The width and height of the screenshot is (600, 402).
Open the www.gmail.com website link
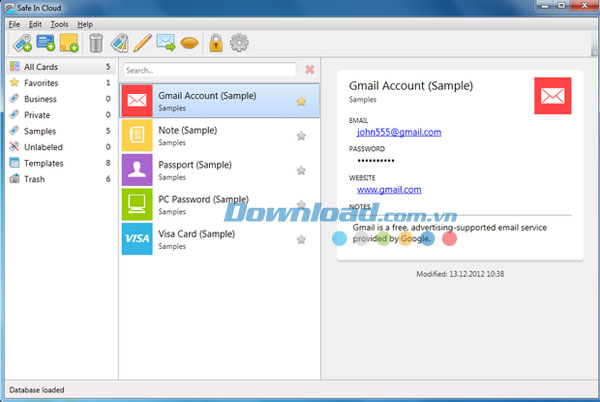pos(389,190)
